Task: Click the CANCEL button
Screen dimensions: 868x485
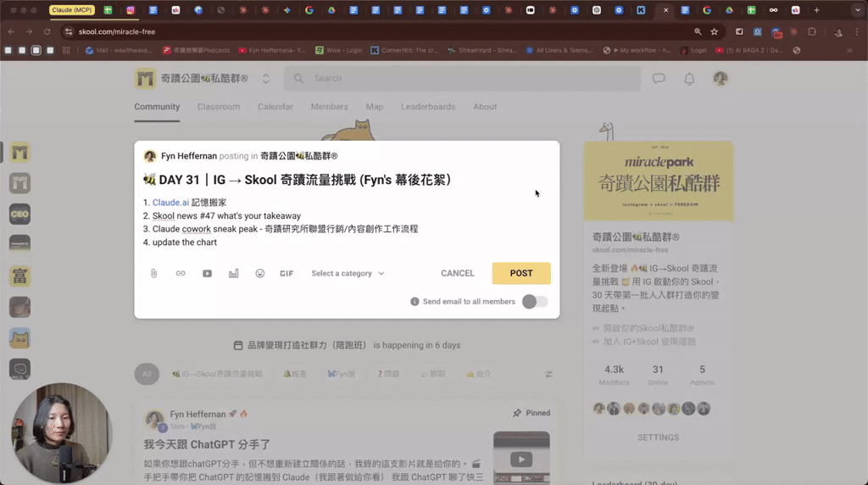Action: (457, 274)
